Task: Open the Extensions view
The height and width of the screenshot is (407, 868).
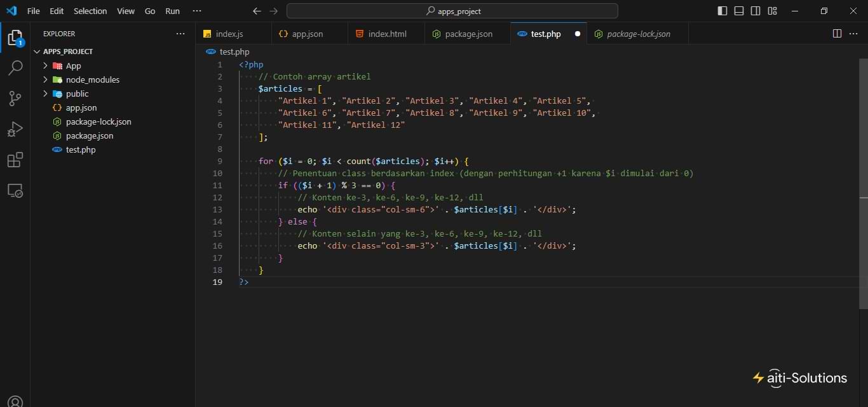Action: [x=15, y=160]
